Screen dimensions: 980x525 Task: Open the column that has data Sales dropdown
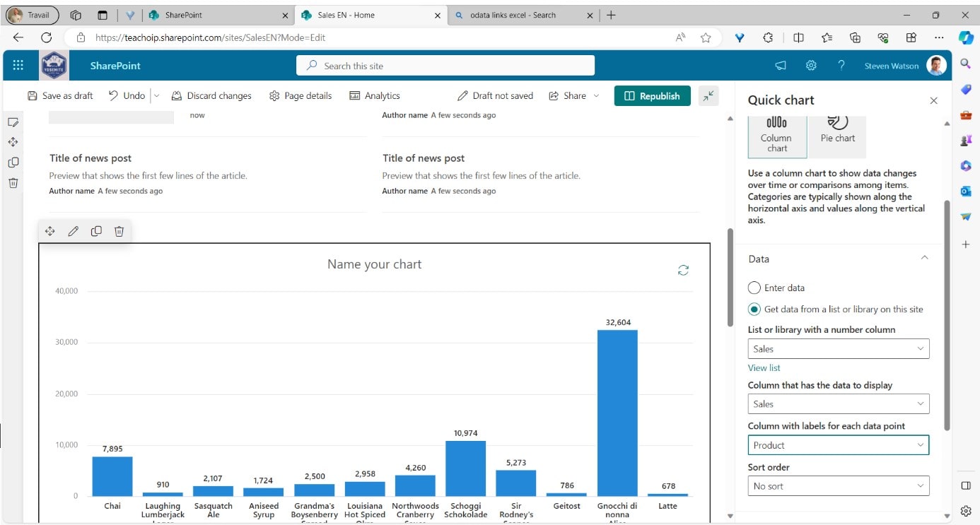839,403
